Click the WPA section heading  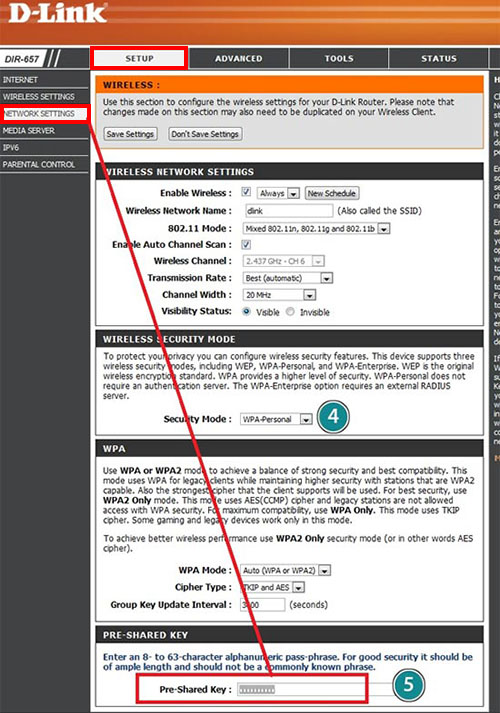point(114,449)
